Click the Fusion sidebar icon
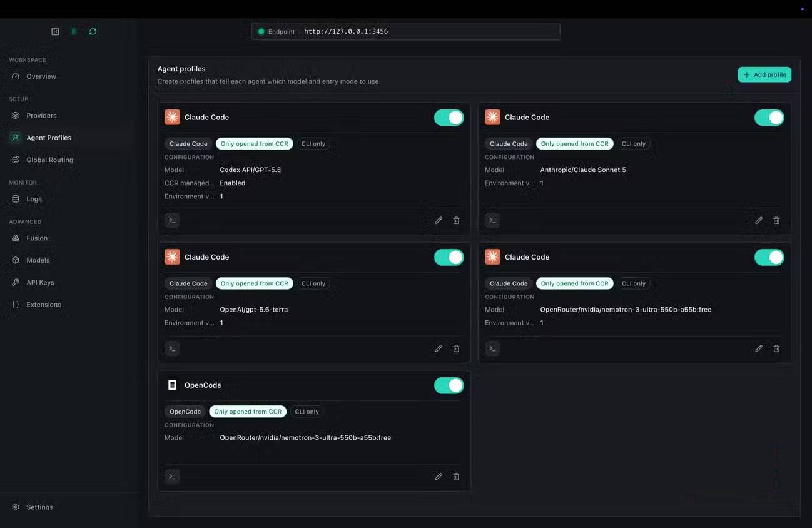Screen dimensions: 812x528 coord(16,238)
